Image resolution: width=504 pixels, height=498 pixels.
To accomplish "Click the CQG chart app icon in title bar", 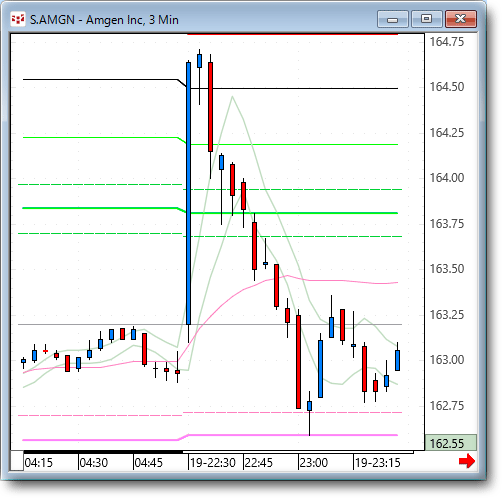I will tap(18, 19).
